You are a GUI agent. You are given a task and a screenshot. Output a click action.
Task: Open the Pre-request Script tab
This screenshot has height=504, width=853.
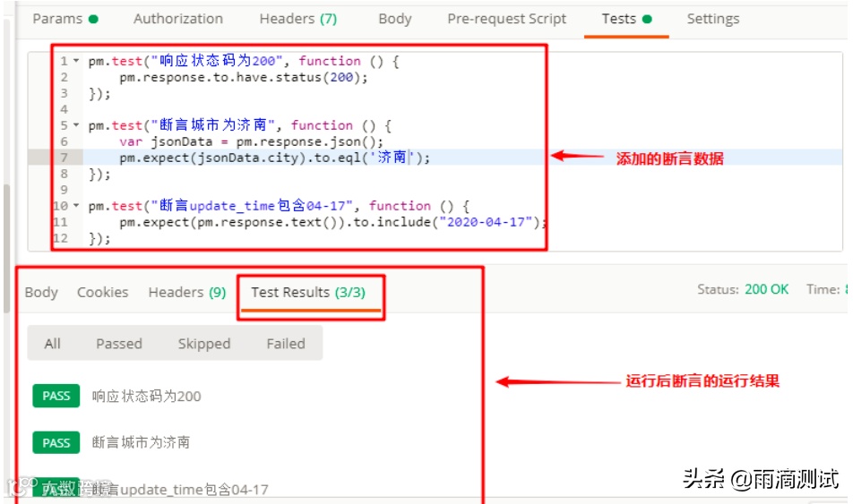tap(506, 19)
